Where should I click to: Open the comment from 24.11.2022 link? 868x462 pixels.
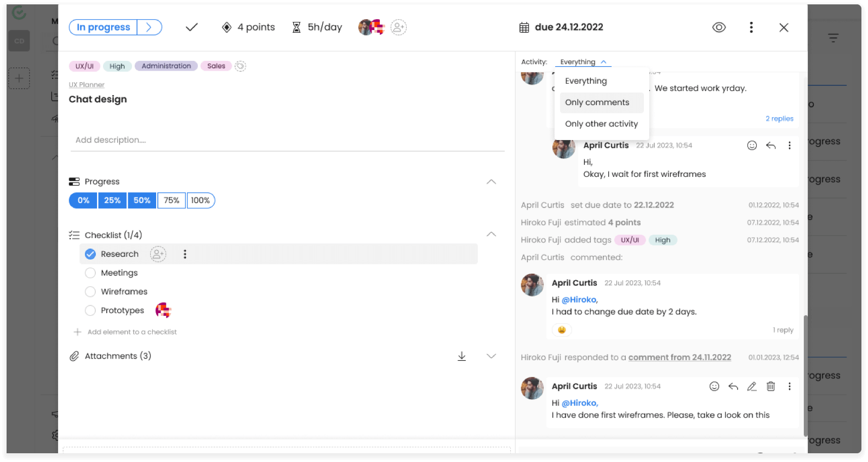click(x=679, y=357)
